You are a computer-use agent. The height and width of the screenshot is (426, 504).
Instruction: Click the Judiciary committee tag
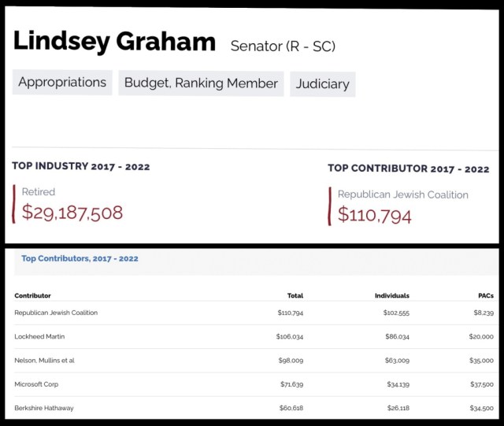click(323, 84)
